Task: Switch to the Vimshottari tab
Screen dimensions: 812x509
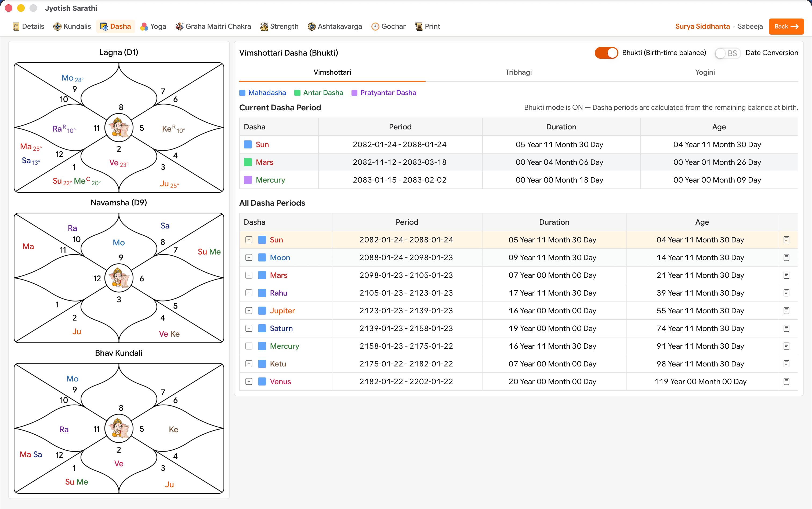Action: pyautogui.click(x=332, y=72)
